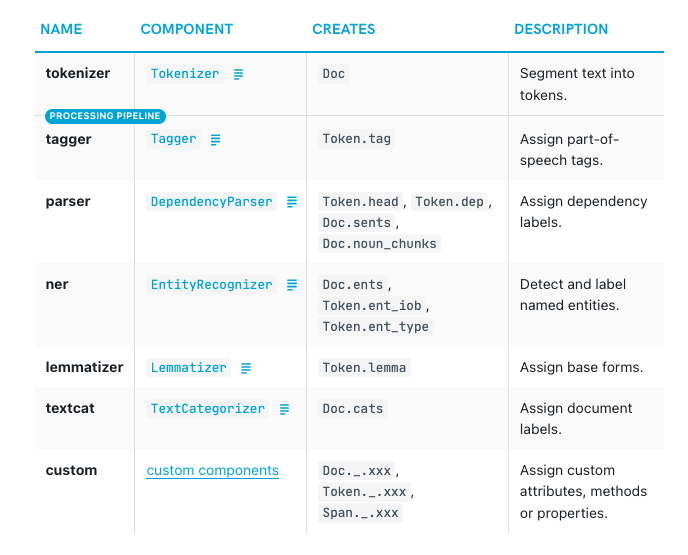Click the COMPONENT column header
The height and width of the screenshot is (555, 688).
point(187,29)
